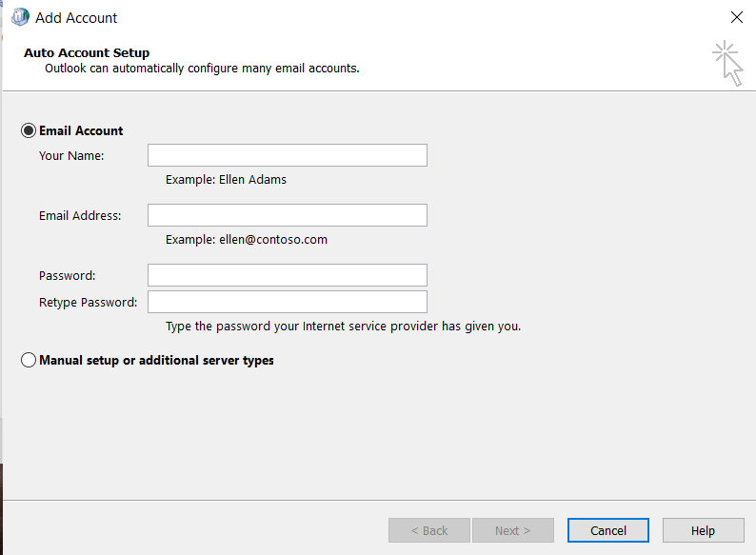Click the ellen@contoso.com example text
The image size is (756, 555).
[x=246, y=239]
